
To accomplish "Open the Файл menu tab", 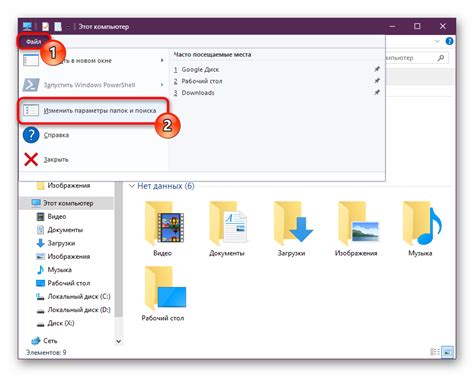I will click(x=33, y=42).
